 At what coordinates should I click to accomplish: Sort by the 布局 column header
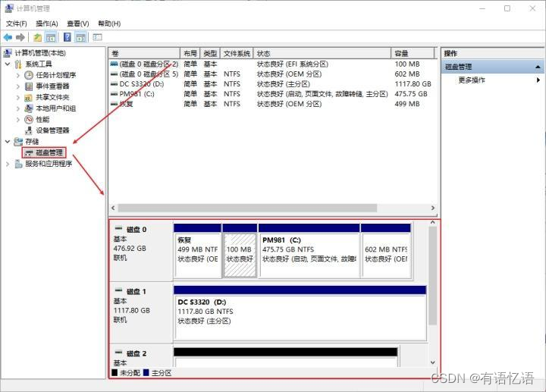pyautogui.click(x=190, y=53)
